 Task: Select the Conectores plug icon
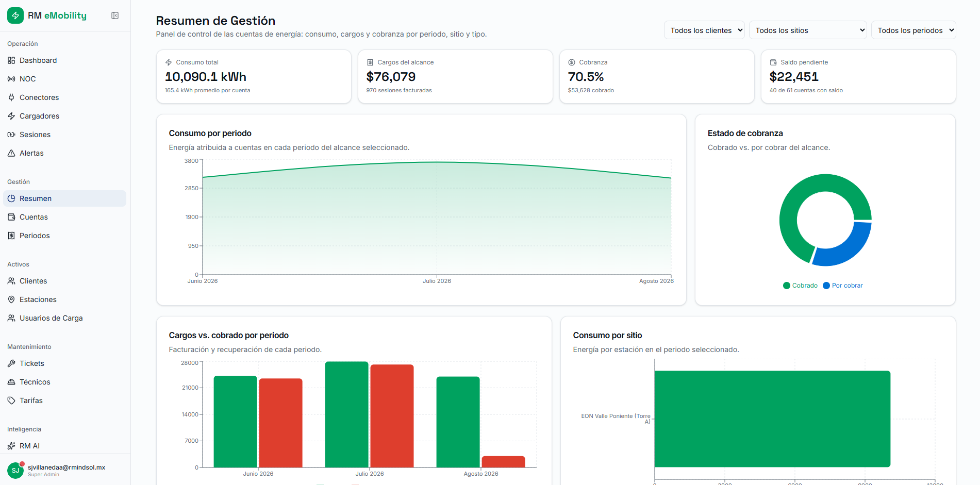(11, 97)
